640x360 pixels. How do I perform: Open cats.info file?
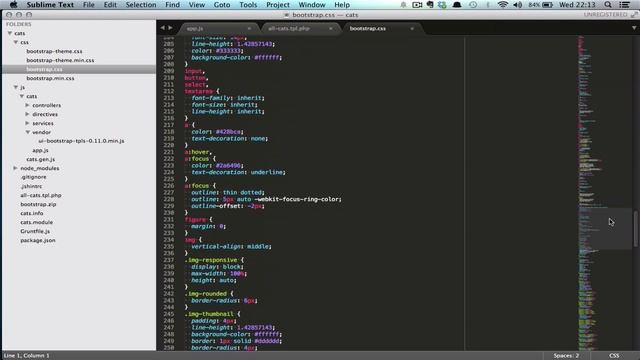32,213
